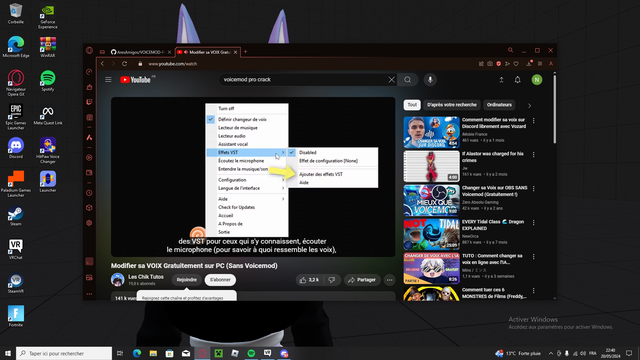This screenshot has width=640, height=360.
Task: Open Easy Setup icon in address bar
Action: tap(540, 64)
